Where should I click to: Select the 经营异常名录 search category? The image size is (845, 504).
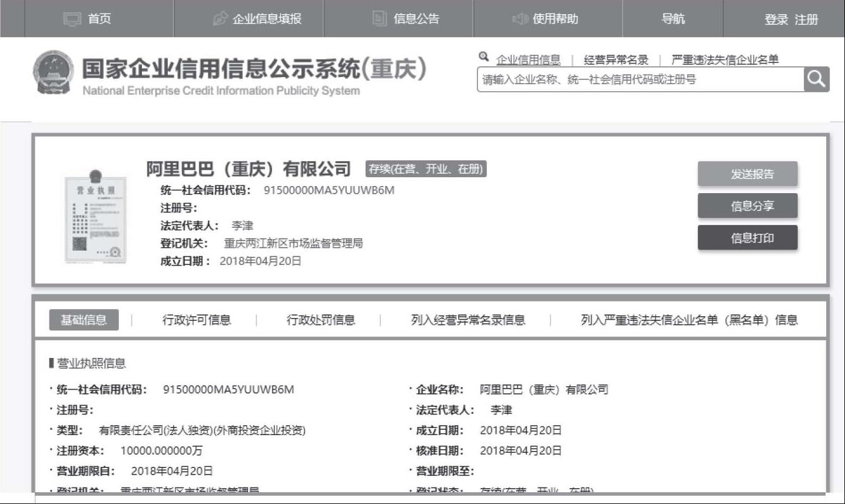(616, 59)
